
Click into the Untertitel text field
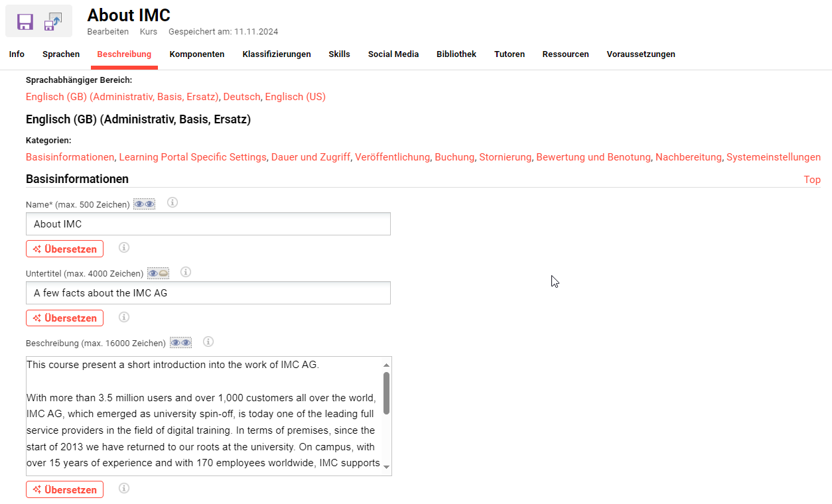point(208,293)
